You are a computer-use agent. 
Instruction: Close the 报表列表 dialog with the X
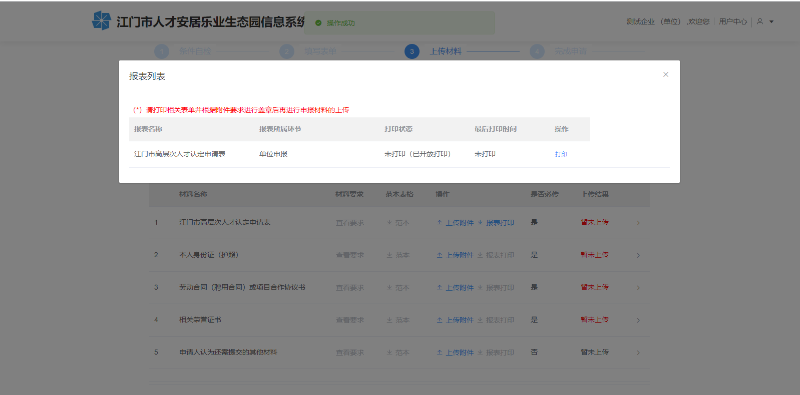coord(665,75)
